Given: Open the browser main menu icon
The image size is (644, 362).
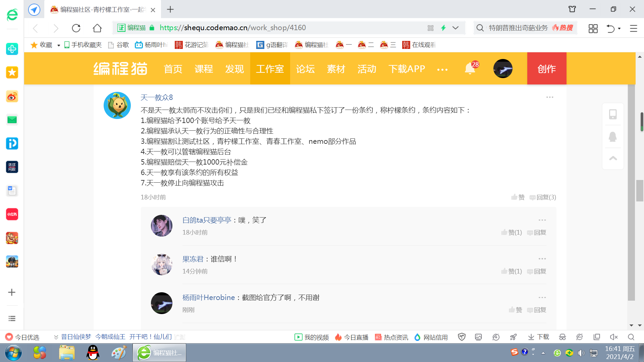Looking at the screenshot, I should 634,28.
